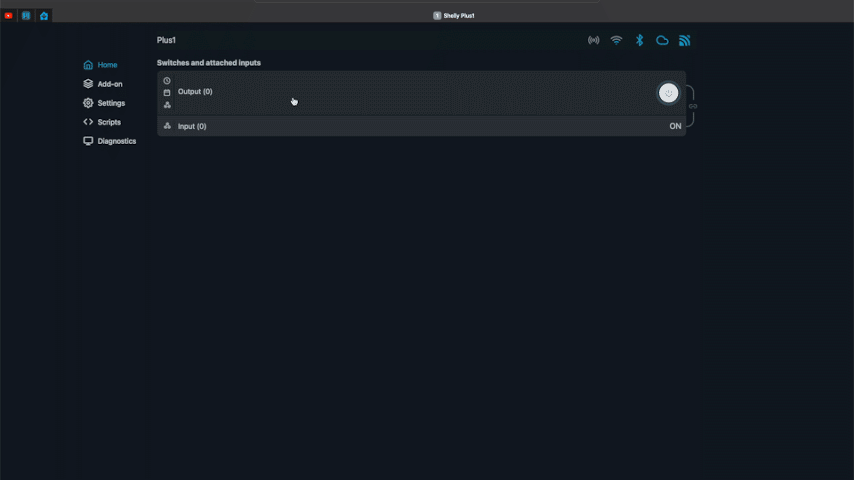Click the Diagnostics monitor icon

tap(88, 141)
